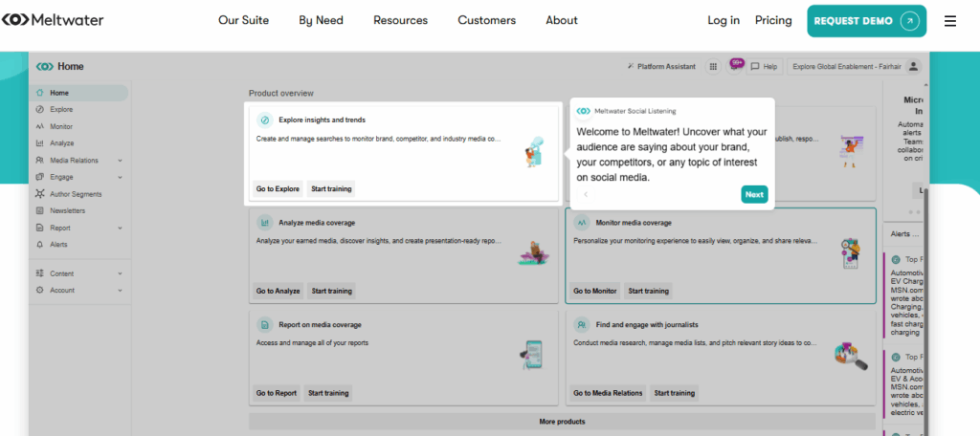The image size is (980, 436).
Task: Click the Engage icon in sidebar
Action: coord(40,178)
